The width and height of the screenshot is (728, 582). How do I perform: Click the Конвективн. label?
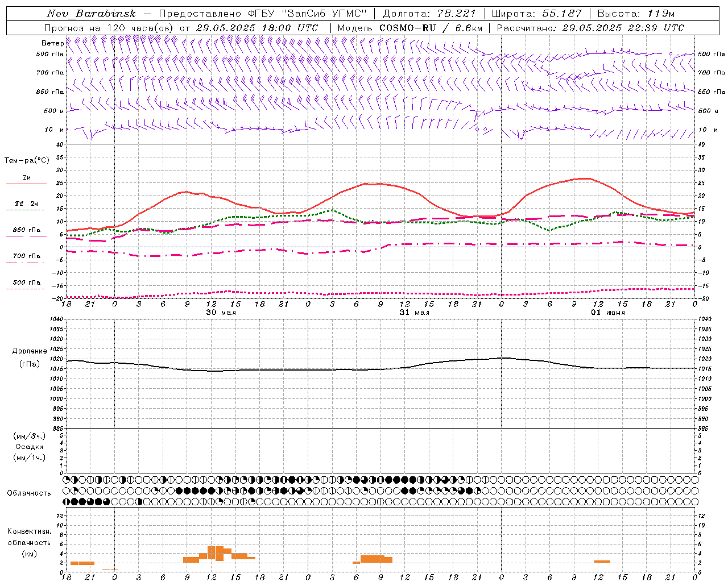coord(29,531)
